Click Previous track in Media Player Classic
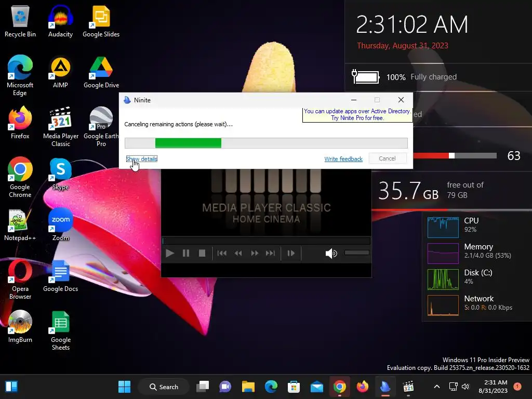The image size is (532, 399). [222, 253]
